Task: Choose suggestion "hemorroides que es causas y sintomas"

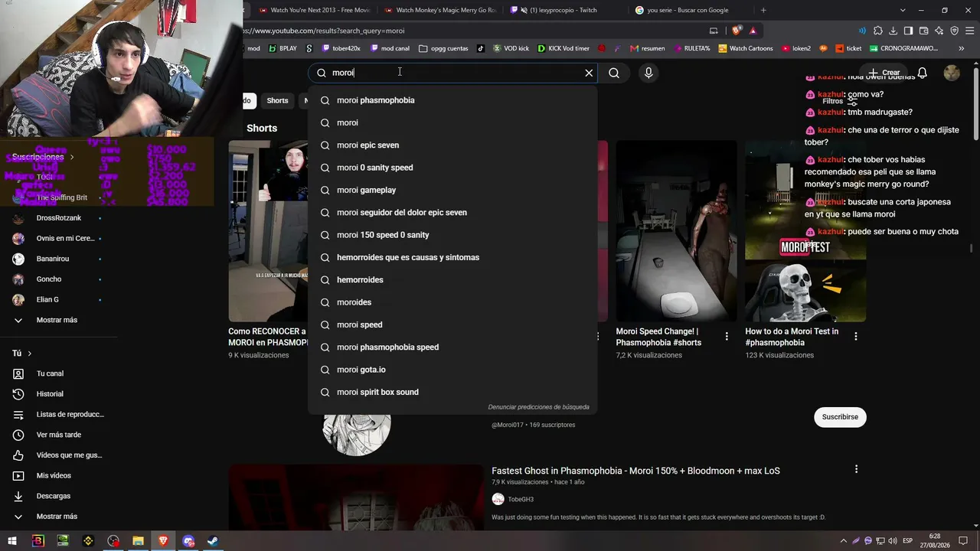Action: coord(452,257)
